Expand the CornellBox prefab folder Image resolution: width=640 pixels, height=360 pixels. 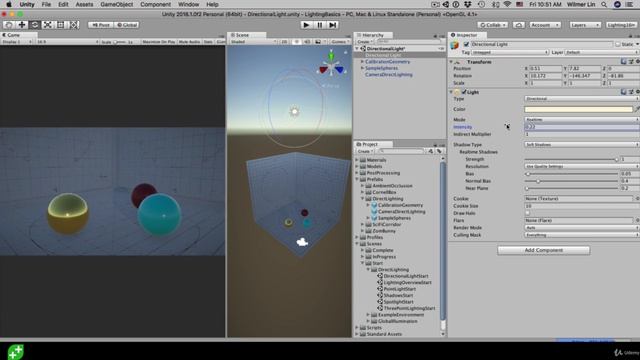362,192
